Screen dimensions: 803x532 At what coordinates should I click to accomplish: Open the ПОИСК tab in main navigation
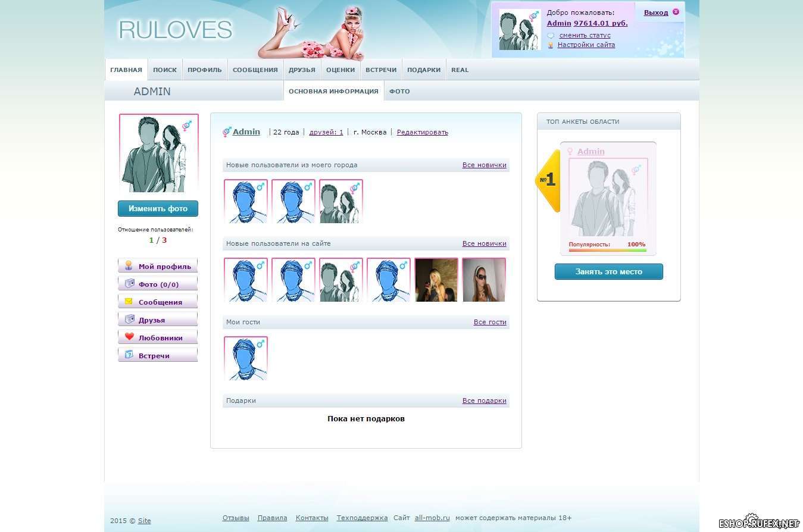(165, 70)
